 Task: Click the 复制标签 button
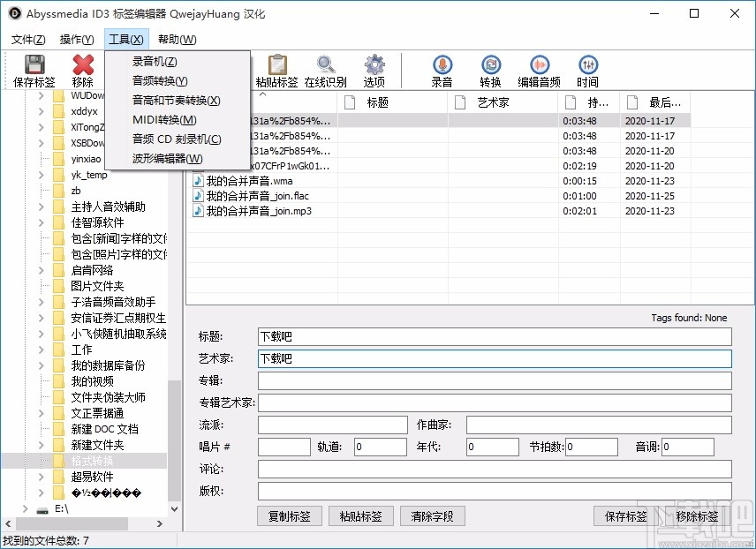[289, 515]
